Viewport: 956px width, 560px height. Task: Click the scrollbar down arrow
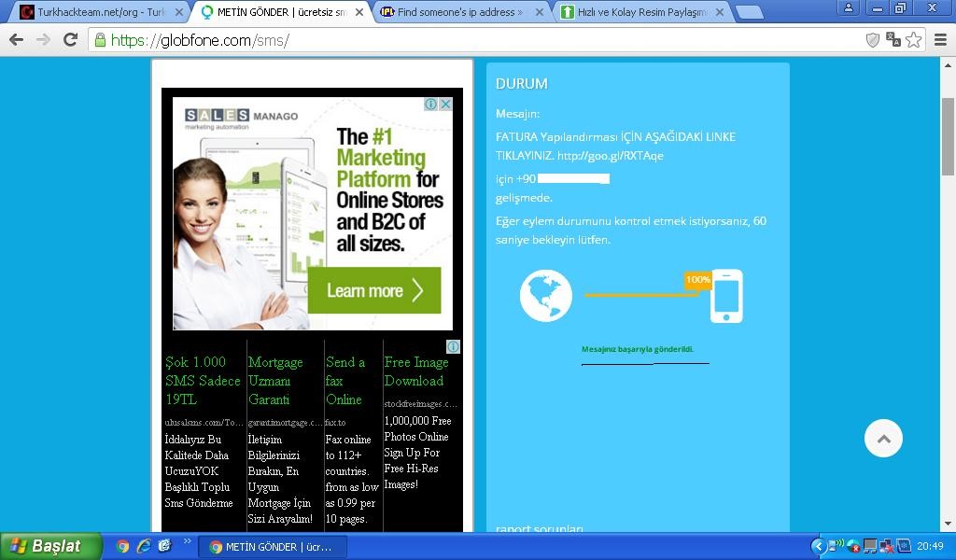(949, 524)
